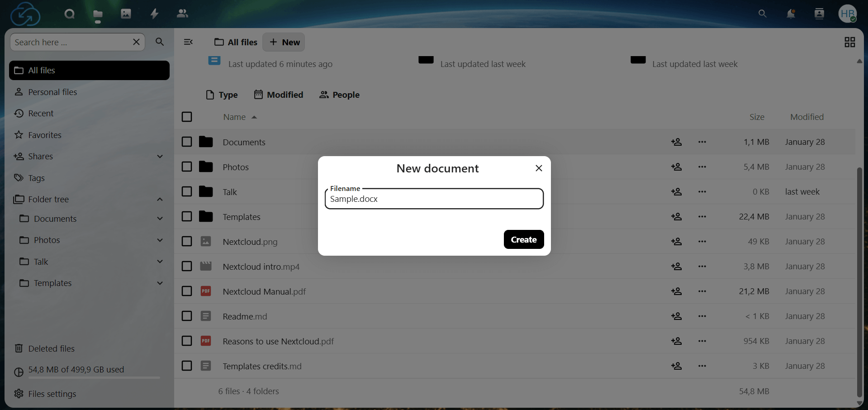This screenshot has width=868, height=410.
Task: Open the Photos app icon
Action: click(x=125, y=14)
